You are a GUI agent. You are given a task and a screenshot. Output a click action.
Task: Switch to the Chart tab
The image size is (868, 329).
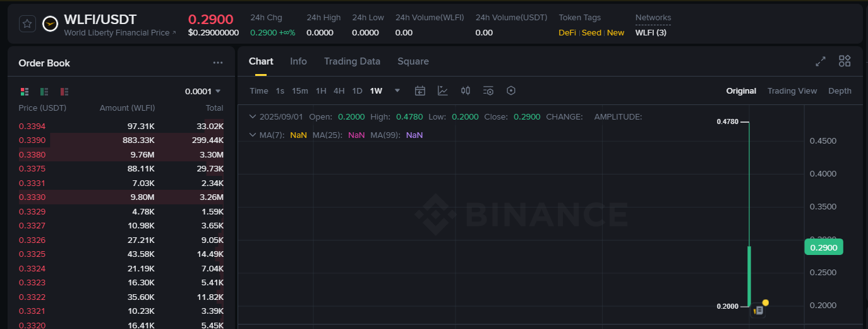[x=261, y=61]
